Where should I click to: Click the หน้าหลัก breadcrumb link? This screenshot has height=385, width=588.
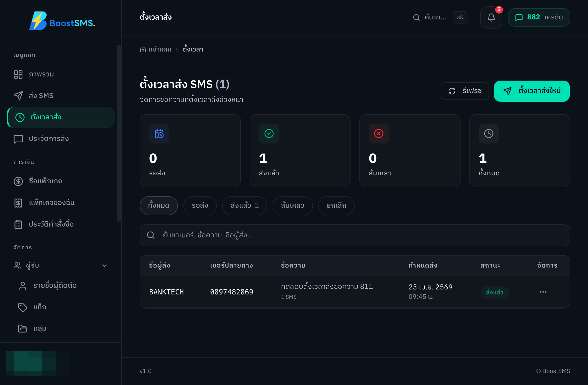[160, 50]
